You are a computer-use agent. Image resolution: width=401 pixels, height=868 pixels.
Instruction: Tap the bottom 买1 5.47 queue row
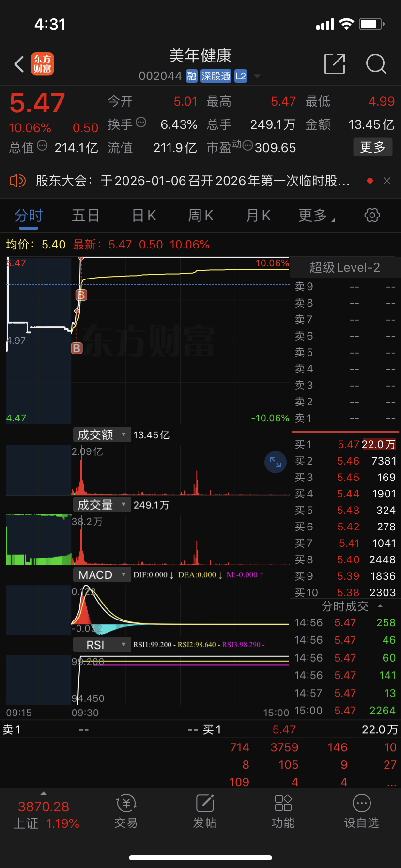300,729
